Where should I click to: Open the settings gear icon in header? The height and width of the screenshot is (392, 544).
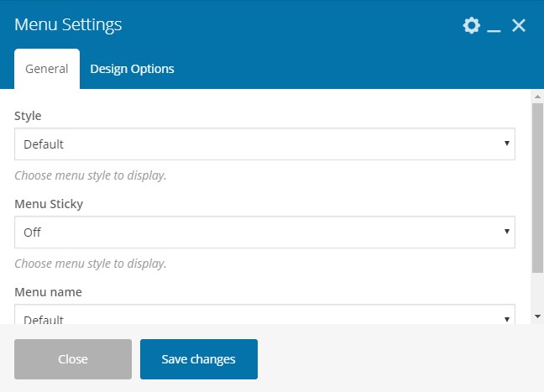(x=472, y=25)
